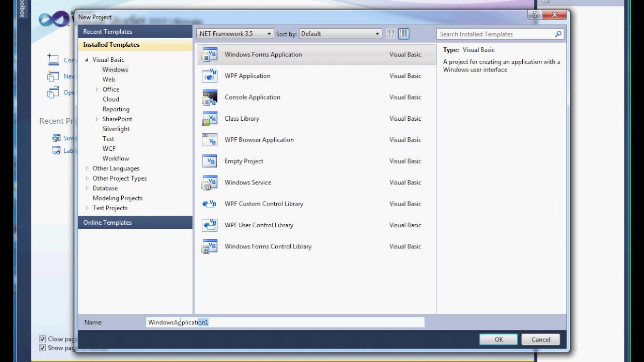Click the Cancel button
644x362 pixels.
(x=541, y=339)
